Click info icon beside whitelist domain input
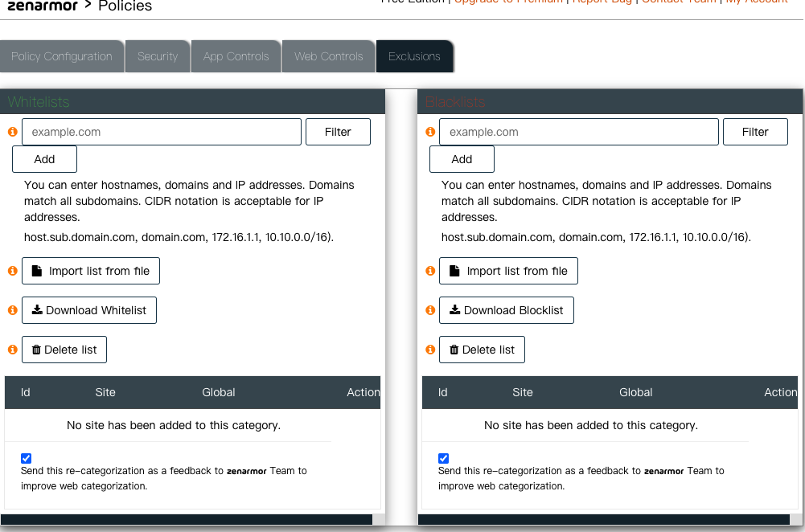The width and height of the screenshot is (805, 532). click(x=12, y=132)
